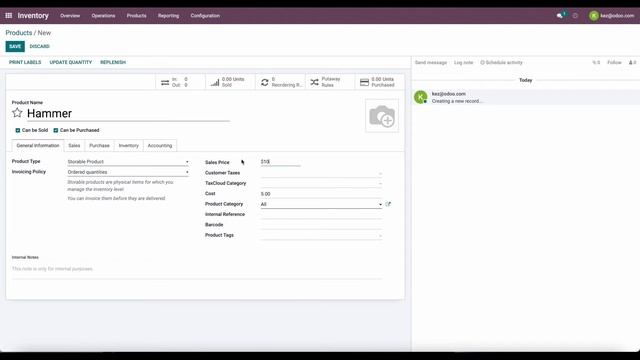The width and height of the screenshot is (640, 360).
Task: Mark Hammer as favorite with star
Action: pyautogui.click(x=17, y=113)
